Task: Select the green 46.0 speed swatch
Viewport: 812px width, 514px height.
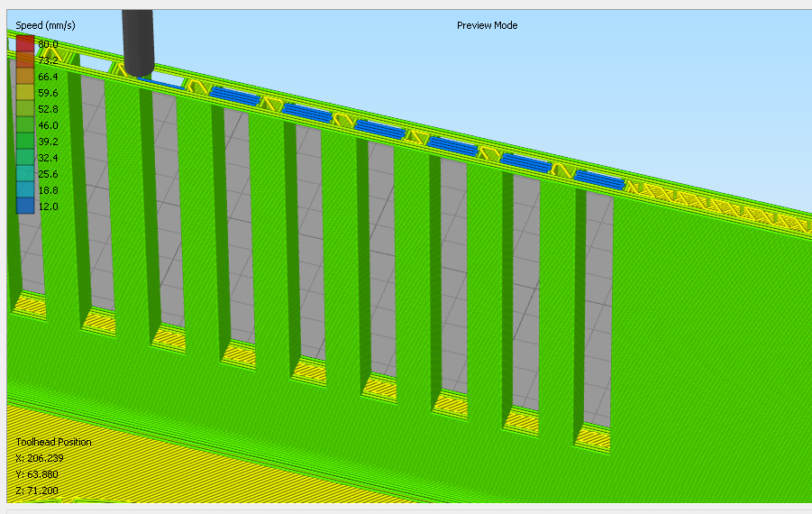Action: 24,125
